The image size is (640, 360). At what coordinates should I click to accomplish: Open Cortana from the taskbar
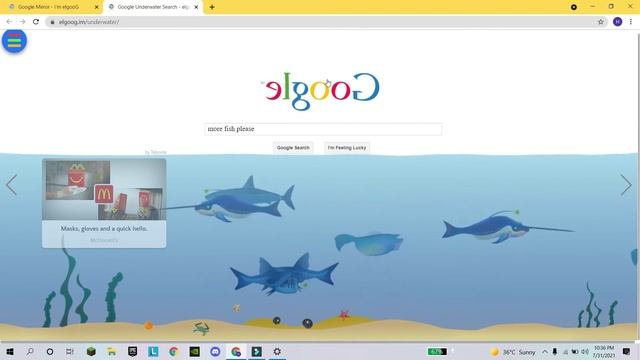(x=50, y=351)
